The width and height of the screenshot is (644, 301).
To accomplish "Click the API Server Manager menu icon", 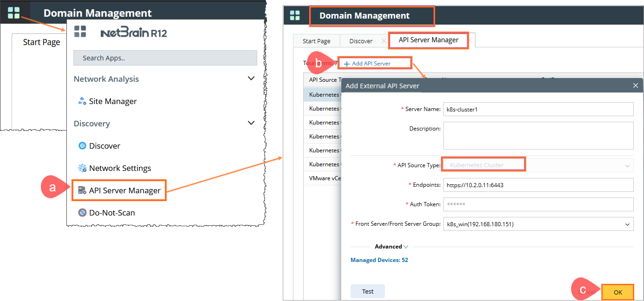I will click(x=82, y=190).
